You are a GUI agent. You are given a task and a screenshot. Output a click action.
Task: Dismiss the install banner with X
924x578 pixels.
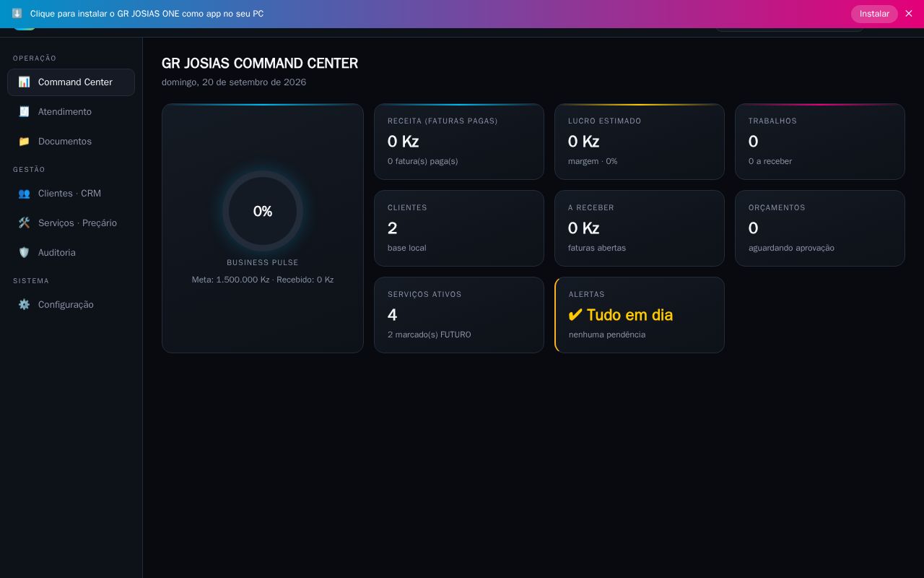909,14
